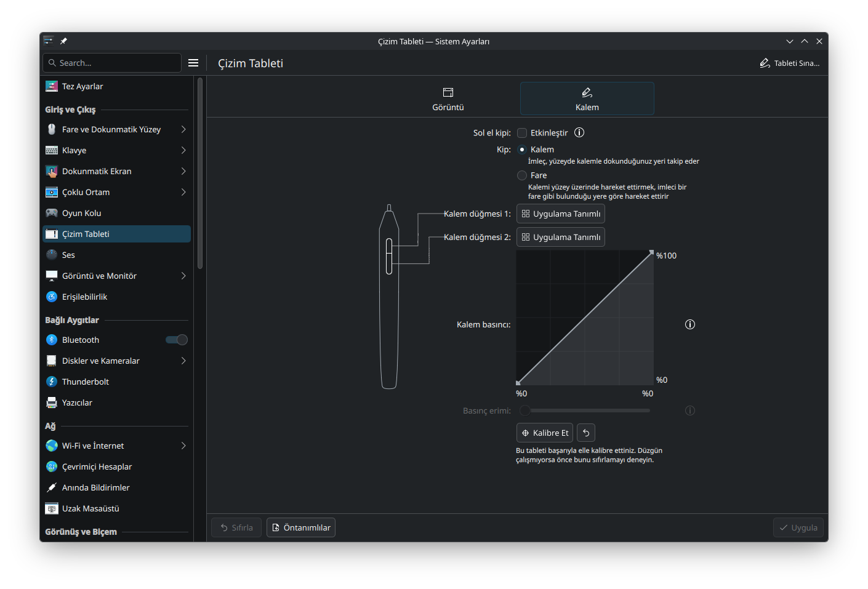Click the Thunderbolt icon

52,382
